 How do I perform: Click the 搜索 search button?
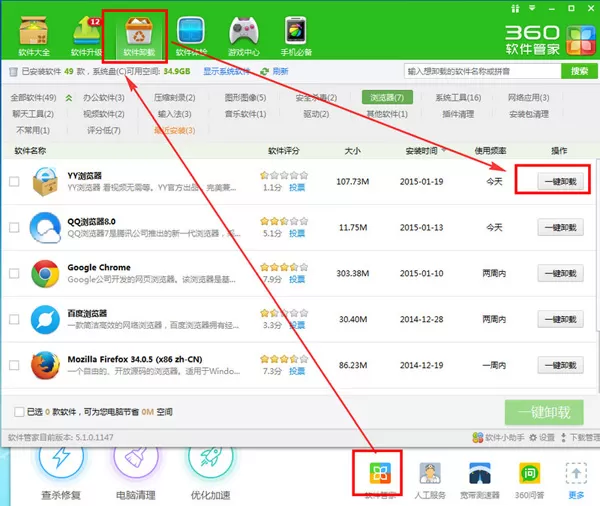point(579,71)
